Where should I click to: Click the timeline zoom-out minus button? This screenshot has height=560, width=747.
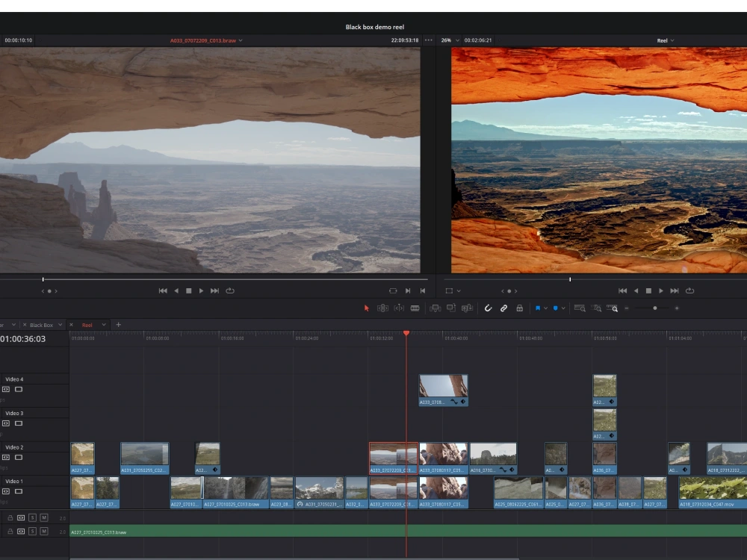tap(627, 308)
